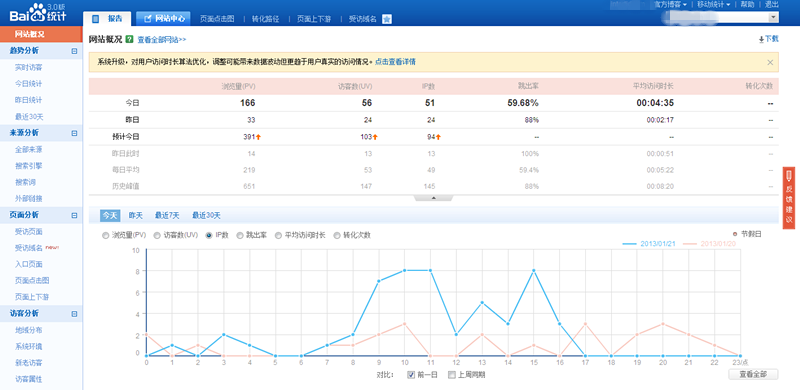
Task: Click the Baidu Tongji logo
Action: click(x=38, y=12)
